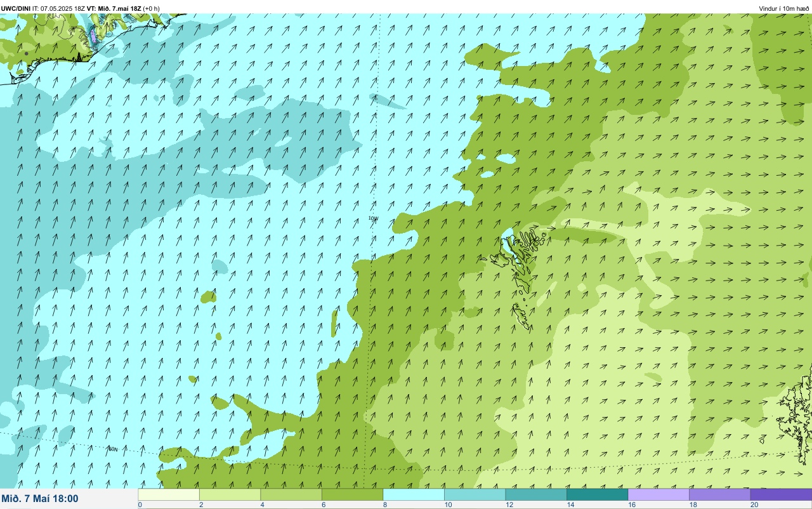Click the legend scale value '8'
812x509 pixels.
click(384, 505)
